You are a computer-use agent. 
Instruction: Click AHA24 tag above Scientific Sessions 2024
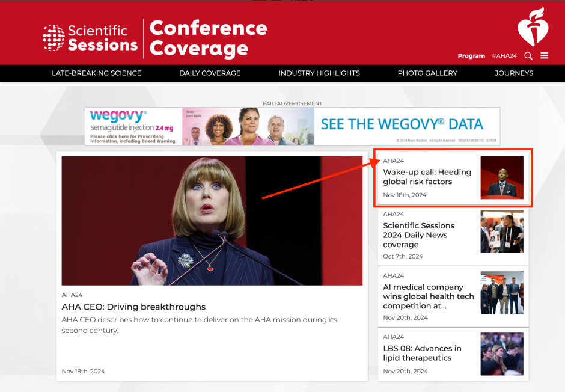coord(394,215)
